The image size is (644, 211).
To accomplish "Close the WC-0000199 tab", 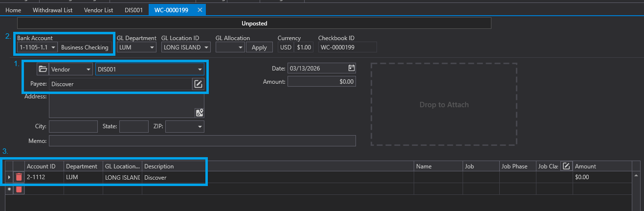I will point(200,10).
